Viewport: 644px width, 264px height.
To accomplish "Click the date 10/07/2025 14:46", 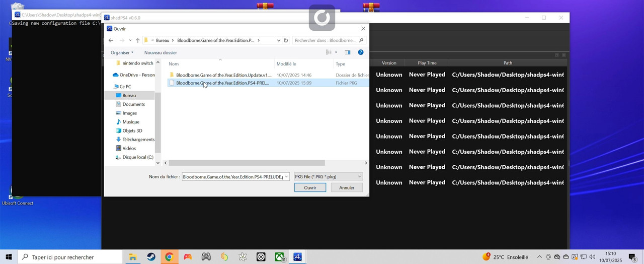I will 294,75.
